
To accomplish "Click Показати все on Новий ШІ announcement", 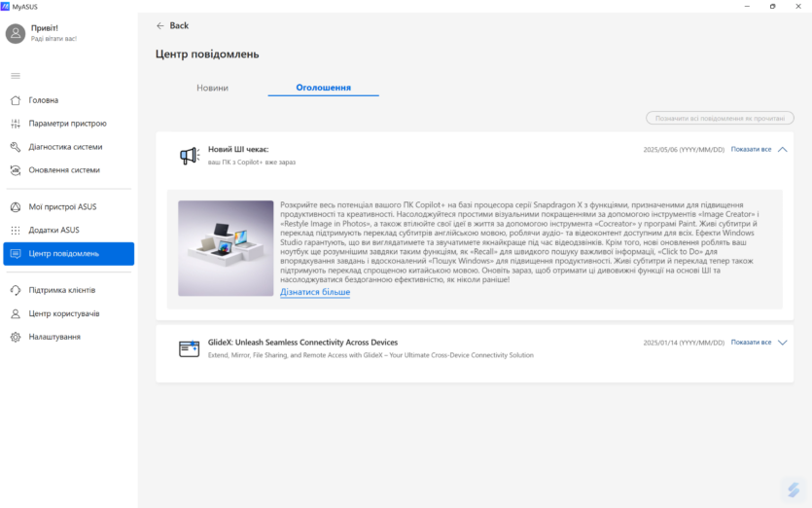I will (751, 149).
